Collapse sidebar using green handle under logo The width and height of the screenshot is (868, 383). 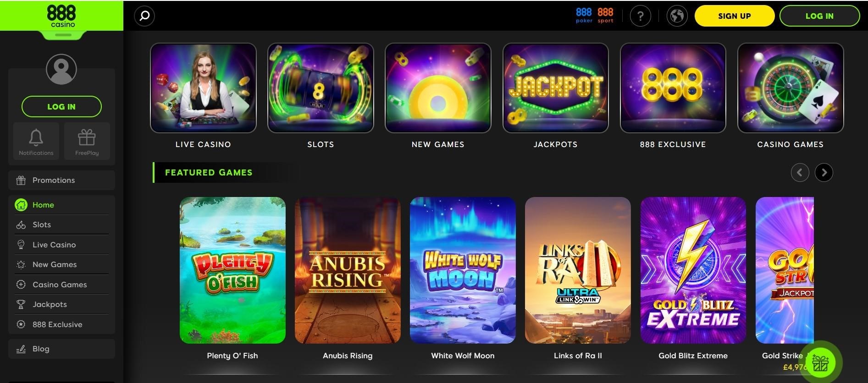point(63,35)
